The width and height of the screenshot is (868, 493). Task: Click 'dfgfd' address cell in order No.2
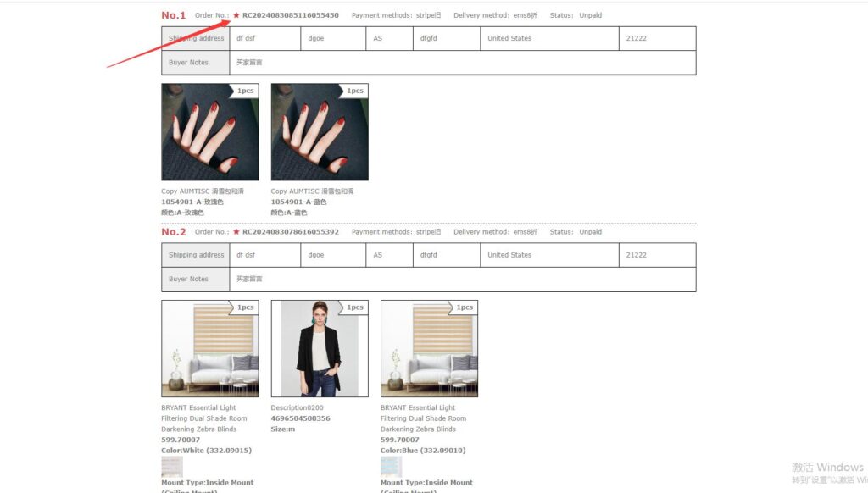tap(447, 255)
